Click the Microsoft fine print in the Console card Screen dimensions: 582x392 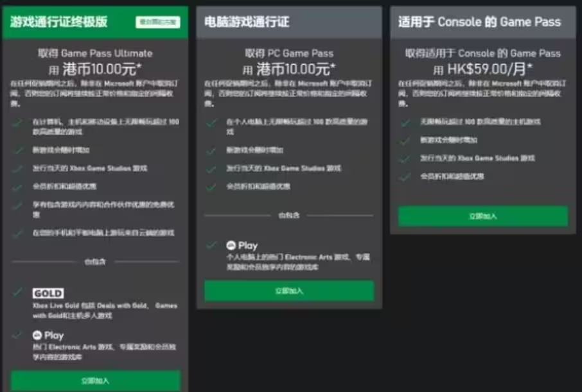click(482, 93)
